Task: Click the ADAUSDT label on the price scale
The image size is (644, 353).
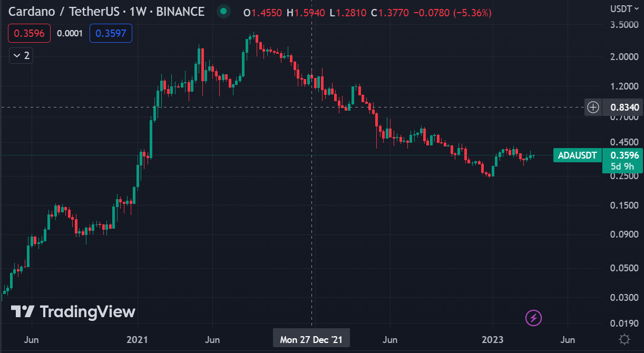Action: coord(577,155)
